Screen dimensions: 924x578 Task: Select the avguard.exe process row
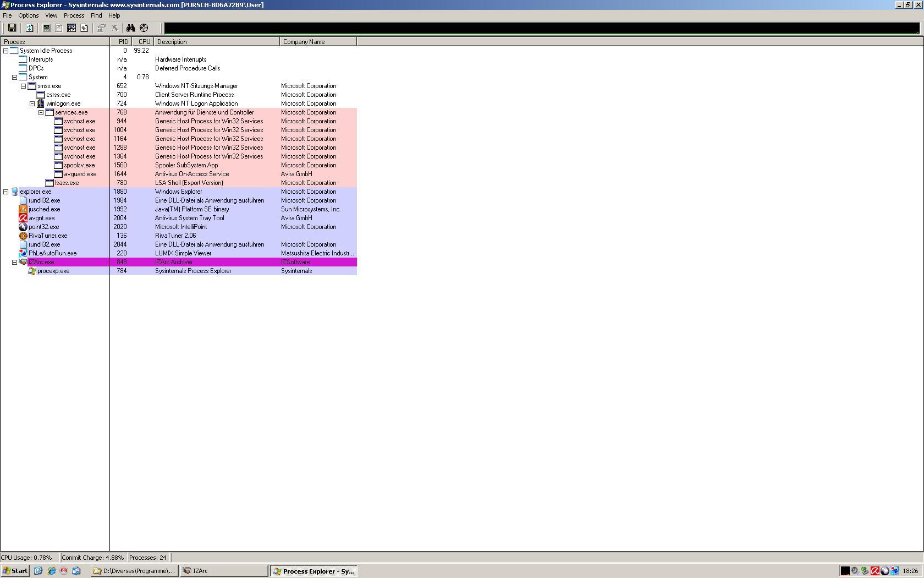coord(178,174)
